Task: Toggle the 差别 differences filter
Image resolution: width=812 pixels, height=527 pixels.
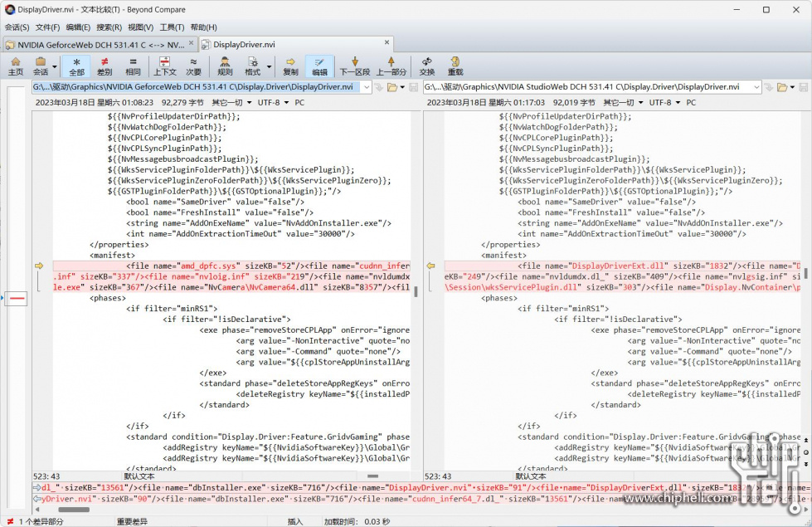Action: (x=105, y=66)
